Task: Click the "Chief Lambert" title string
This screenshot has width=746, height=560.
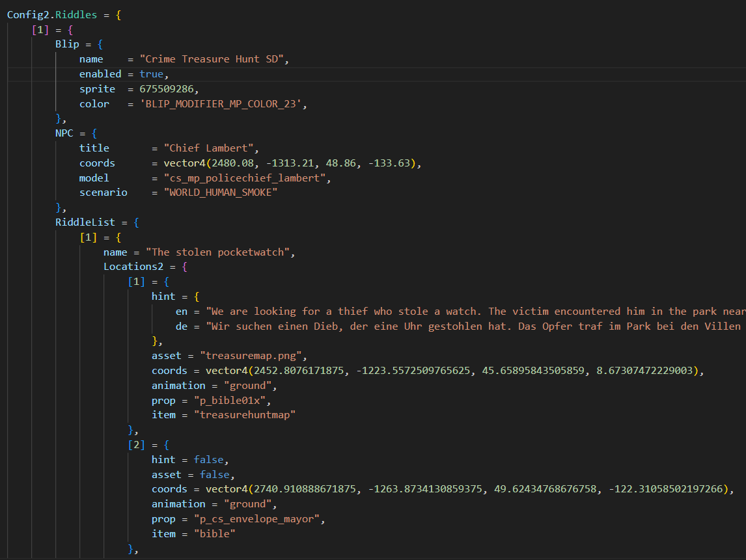Action: 209,148
